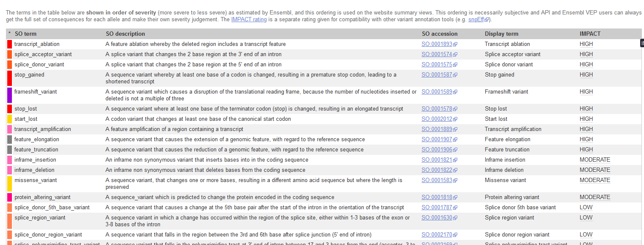Open SO:0001587 stop gained accession link
This screenshot has width=644, height=245.
click(x=437, y=75)
